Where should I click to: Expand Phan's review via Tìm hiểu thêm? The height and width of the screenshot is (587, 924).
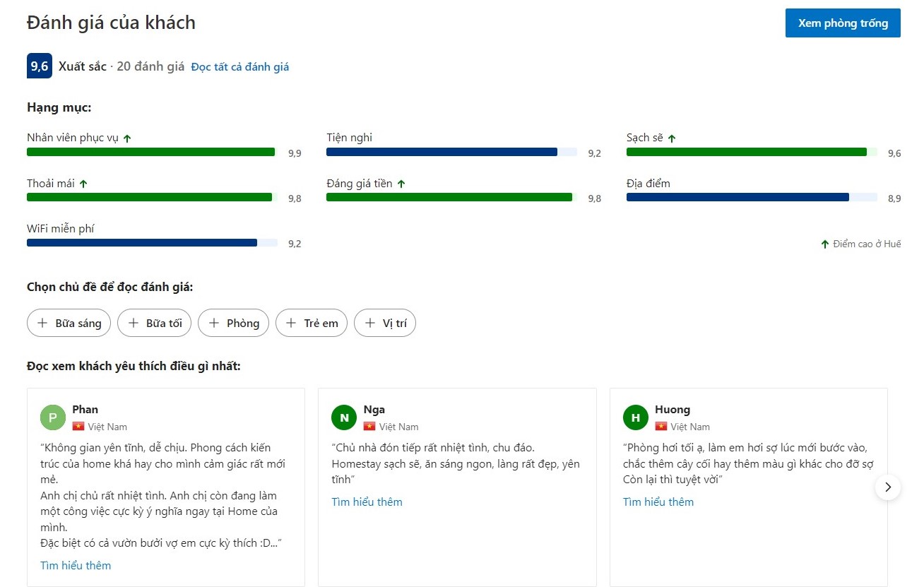[x=76, y=565]
